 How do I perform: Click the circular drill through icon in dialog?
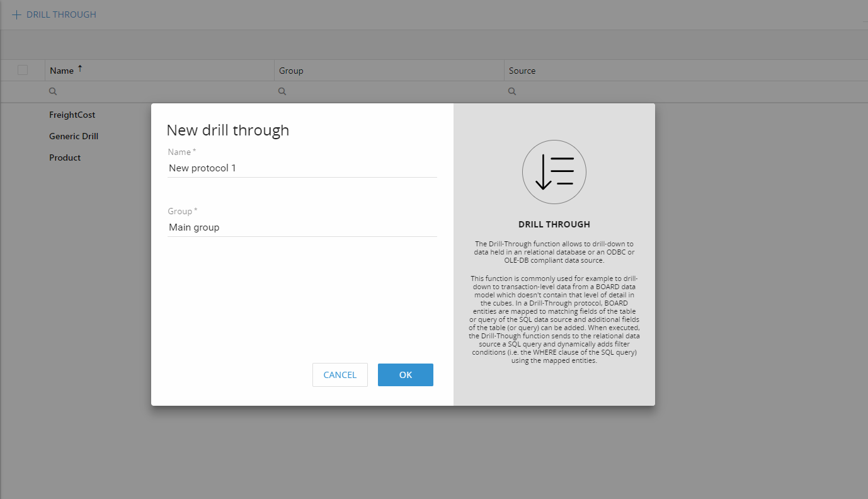point(554,172)
